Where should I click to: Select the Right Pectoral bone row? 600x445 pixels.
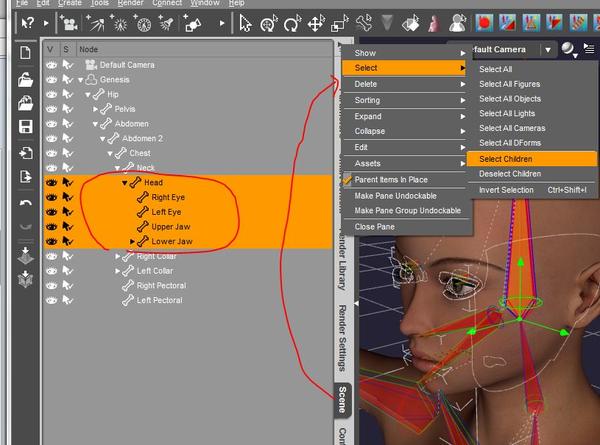coord(188,285)
